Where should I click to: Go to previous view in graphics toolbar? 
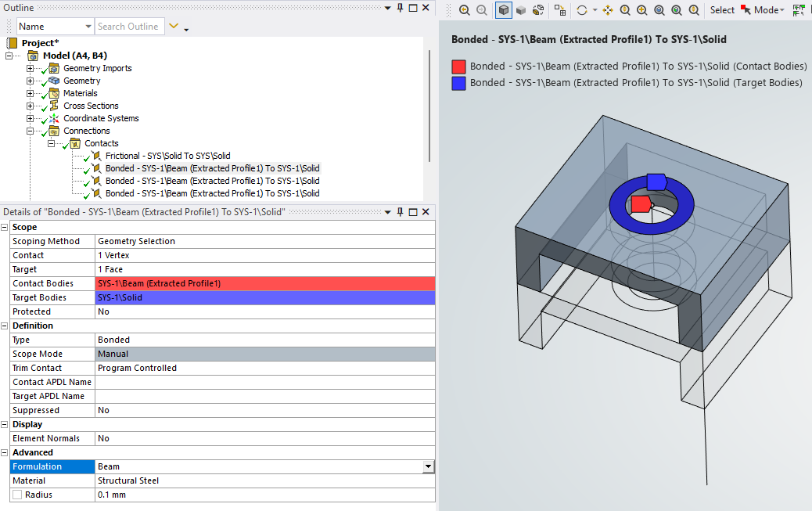click(x=465, y=10)
